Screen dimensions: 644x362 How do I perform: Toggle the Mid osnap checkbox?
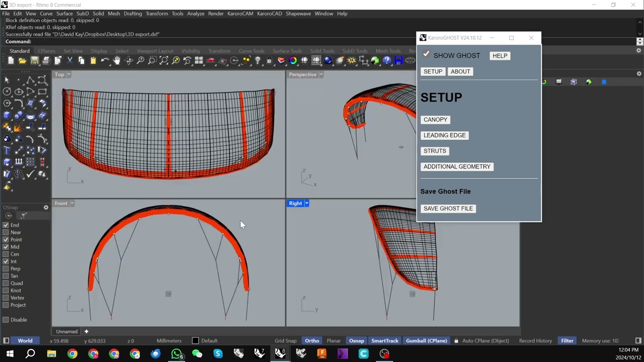[6, 247]
